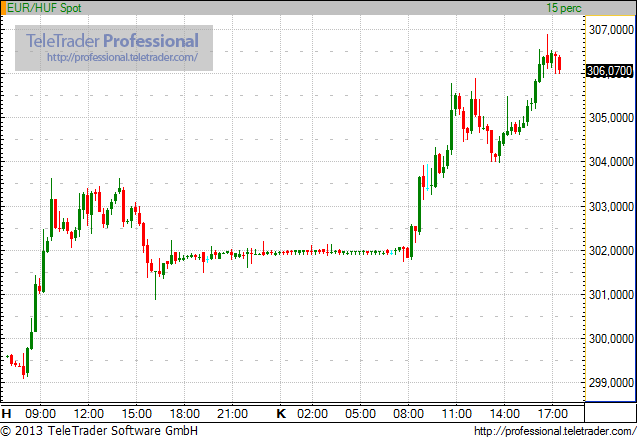Click the 307,0000 price axis label
This screenshot has width=637, height=440.
(x=611, y=29)
